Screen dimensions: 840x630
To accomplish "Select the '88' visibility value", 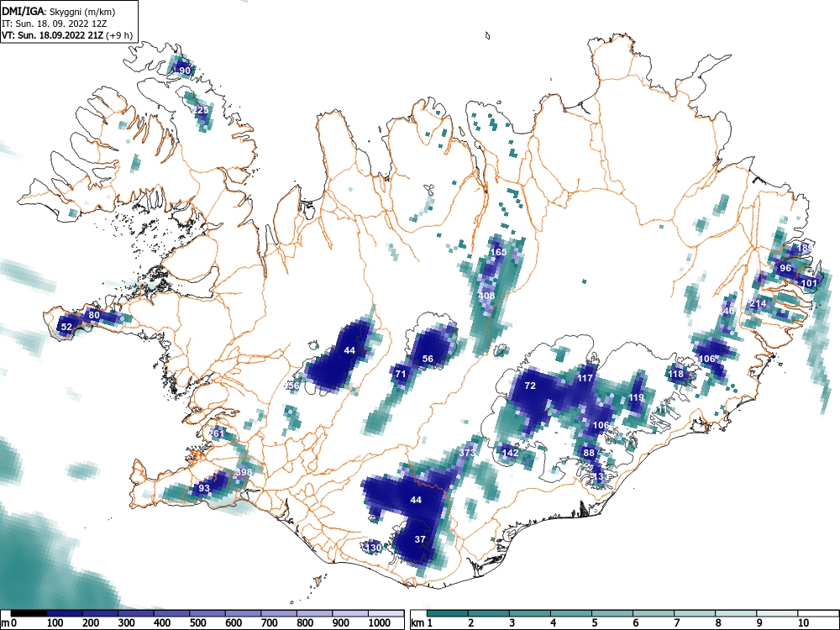I will click(x=589, y=453).
